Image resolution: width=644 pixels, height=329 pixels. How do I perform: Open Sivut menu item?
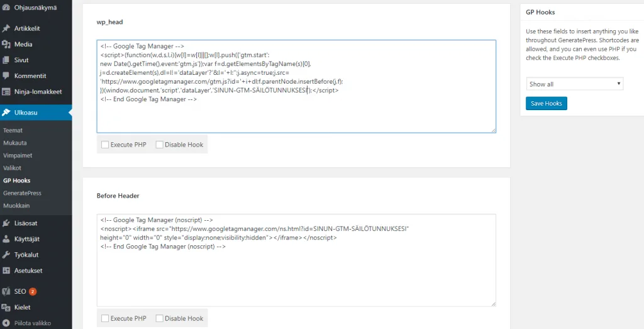click(36, 60)
